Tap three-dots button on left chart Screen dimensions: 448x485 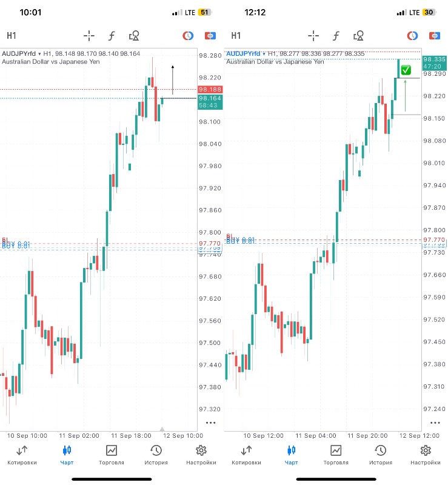[x=210, y=423]
